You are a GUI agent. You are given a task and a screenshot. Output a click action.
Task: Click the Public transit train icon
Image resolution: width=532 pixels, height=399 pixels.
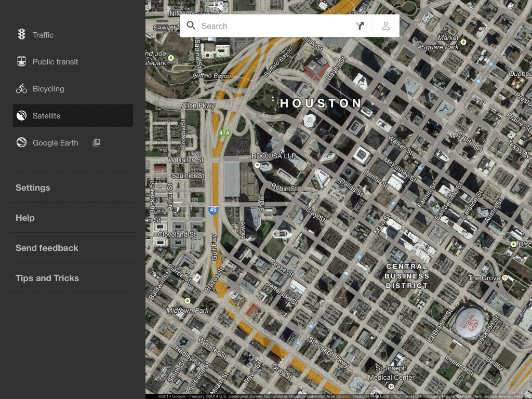pyautogui.click(x=21, y=62)
